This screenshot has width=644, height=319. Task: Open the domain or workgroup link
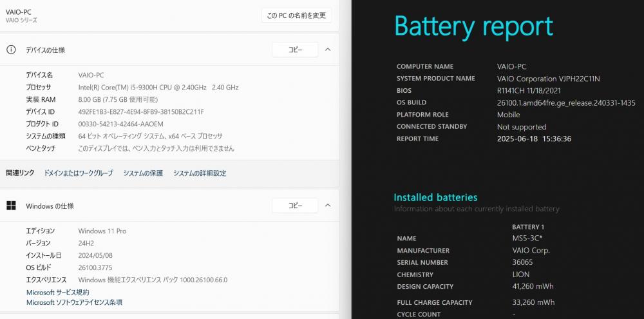pos(78,173)
